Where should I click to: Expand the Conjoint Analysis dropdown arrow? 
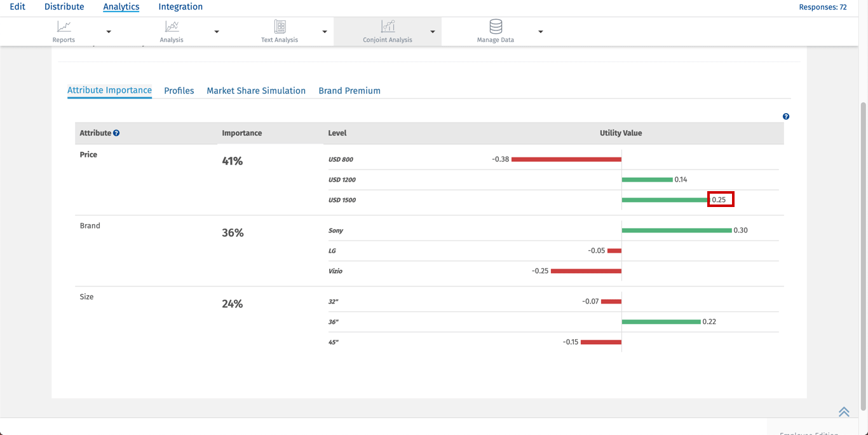click(433, 32)
